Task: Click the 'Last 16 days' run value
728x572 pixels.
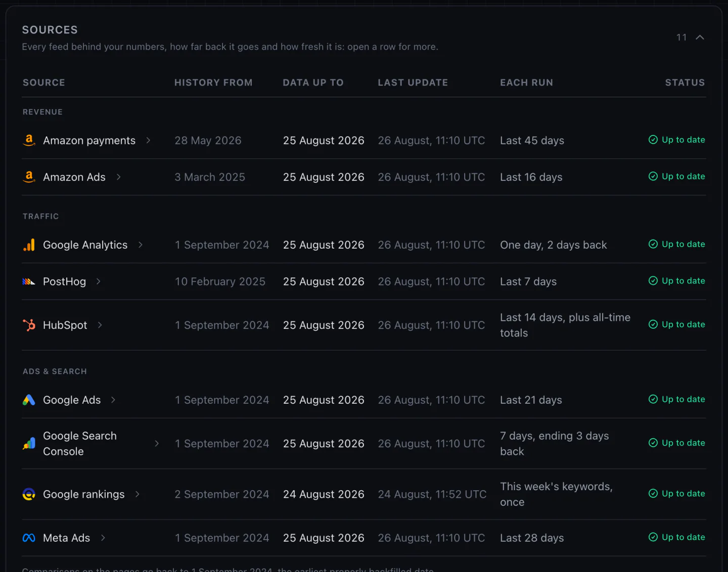Action: click(531, 177)
